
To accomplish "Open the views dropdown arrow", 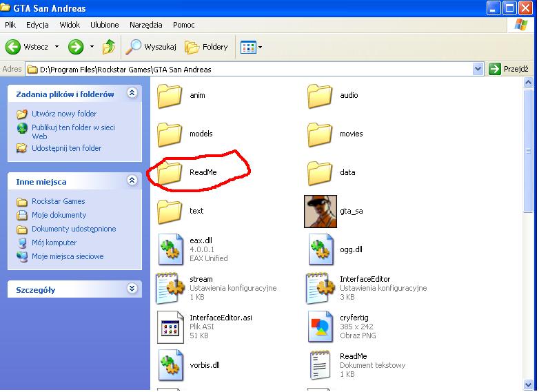I will [x=261, y=47].
